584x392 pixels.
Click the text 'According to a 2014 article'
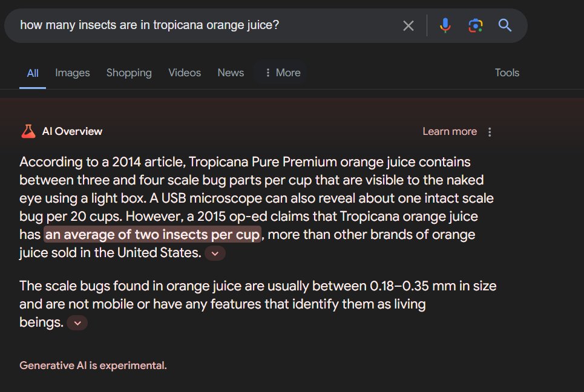point(102,162)
